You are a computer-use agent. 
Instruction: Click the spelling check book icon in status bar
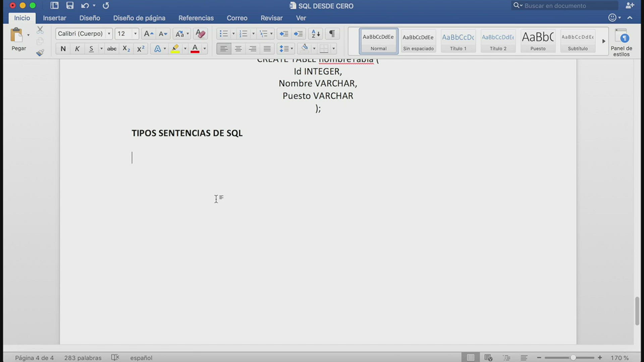[115, 357]
